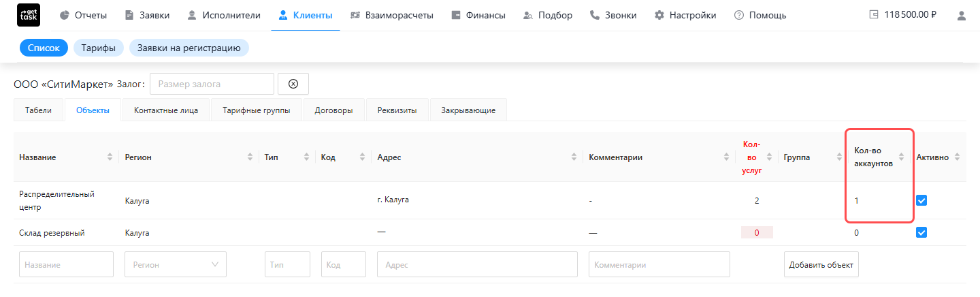Switch to the Договоры tab

(333, 110)
